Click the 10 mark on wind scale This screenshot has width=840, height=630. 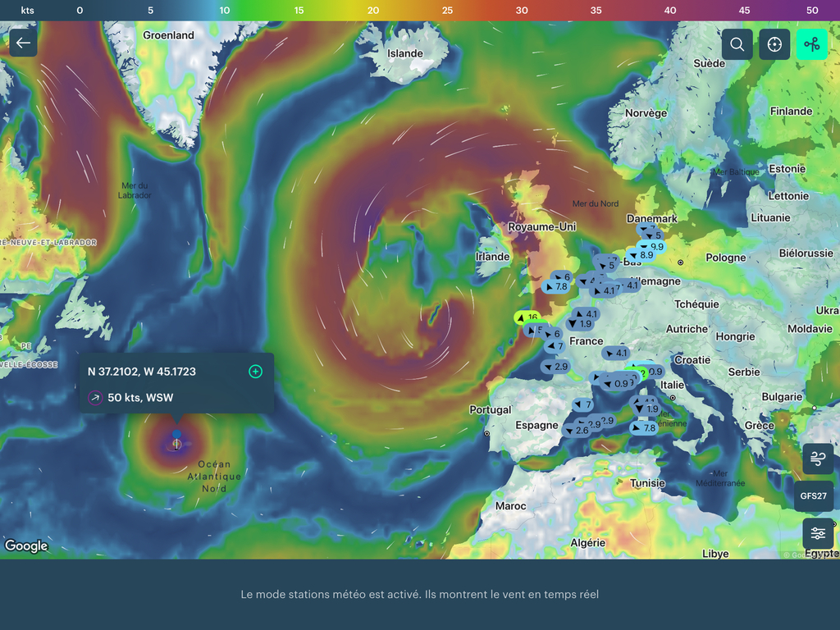(225, 10)
